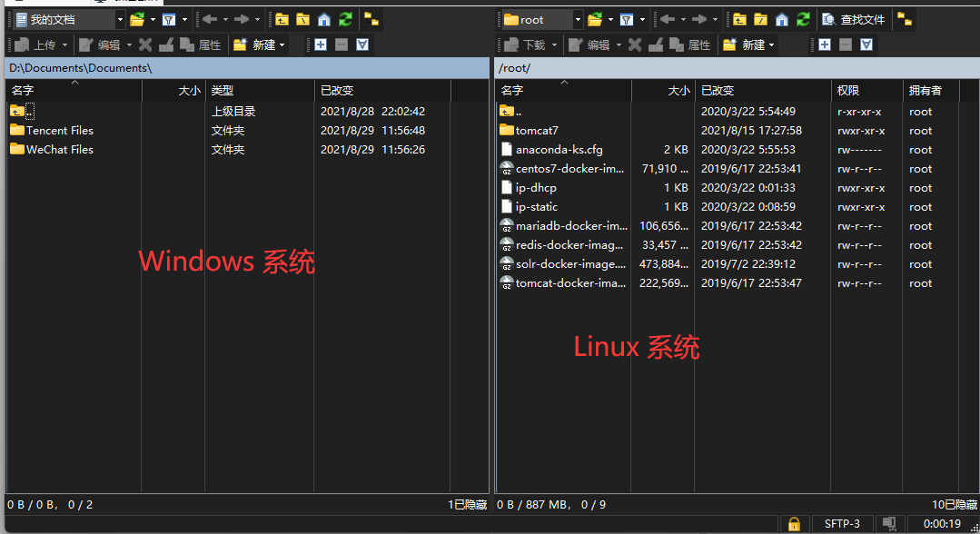Click the local open directory folder icon
The height and width of the screenshot is (534, 980).
(x=137, y=20)
